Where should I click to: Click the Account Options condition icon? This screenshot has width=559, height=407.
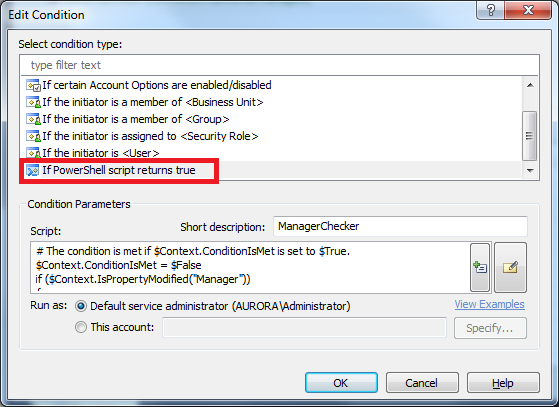point(33,85)
